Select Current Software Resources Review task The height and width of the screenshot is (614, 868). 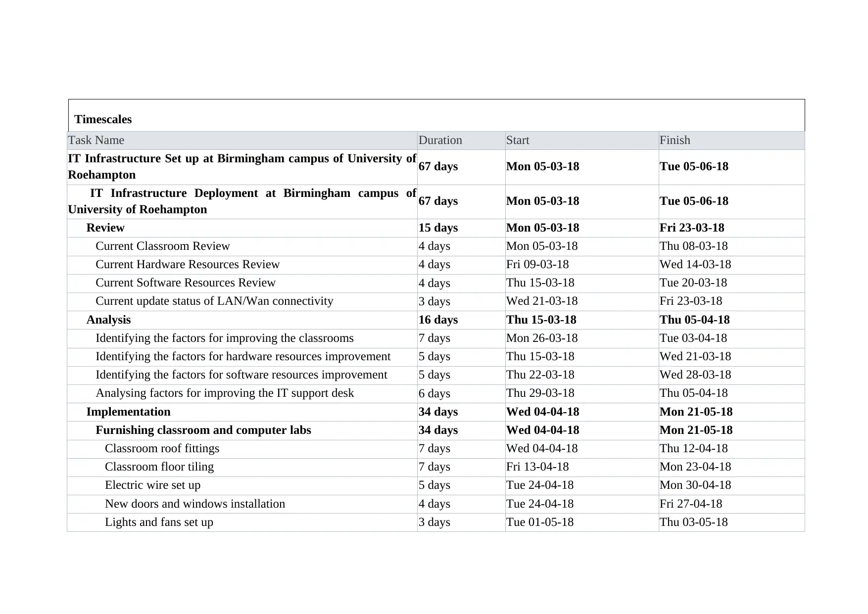point(186,283)
